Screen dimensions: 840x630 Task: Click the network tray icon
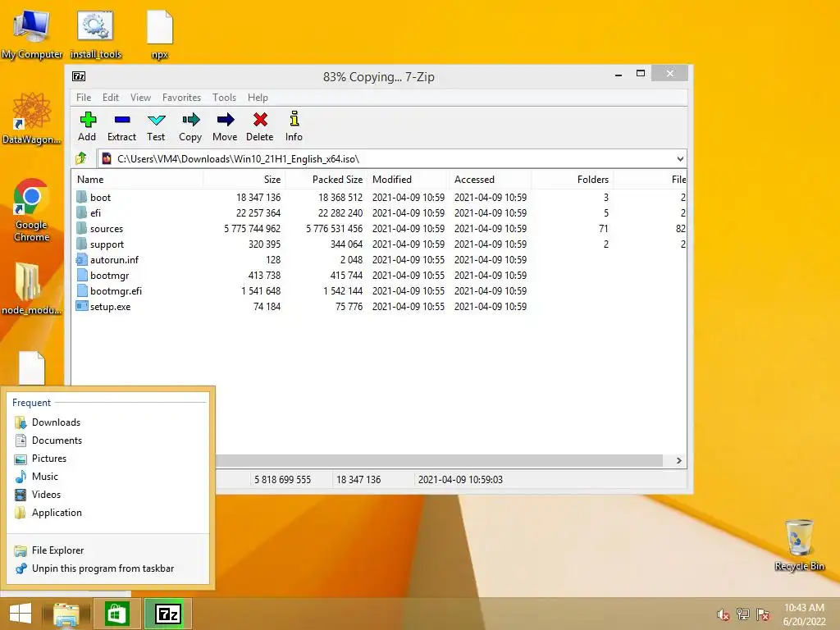click(x=743, y=614)
